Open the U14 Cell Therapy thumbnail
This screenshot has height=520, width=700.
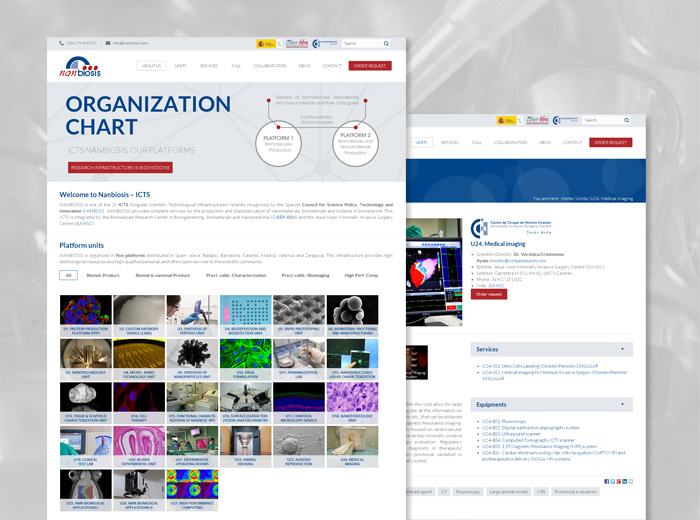(x=139, y=403)
